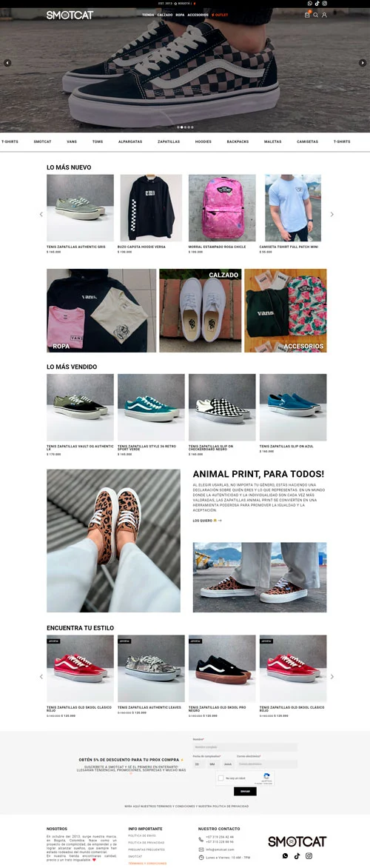Image resolution: width=370 pixels, height=868 pixels.
Task: Select the Hoodies category tab
Action: click(203, 141)
